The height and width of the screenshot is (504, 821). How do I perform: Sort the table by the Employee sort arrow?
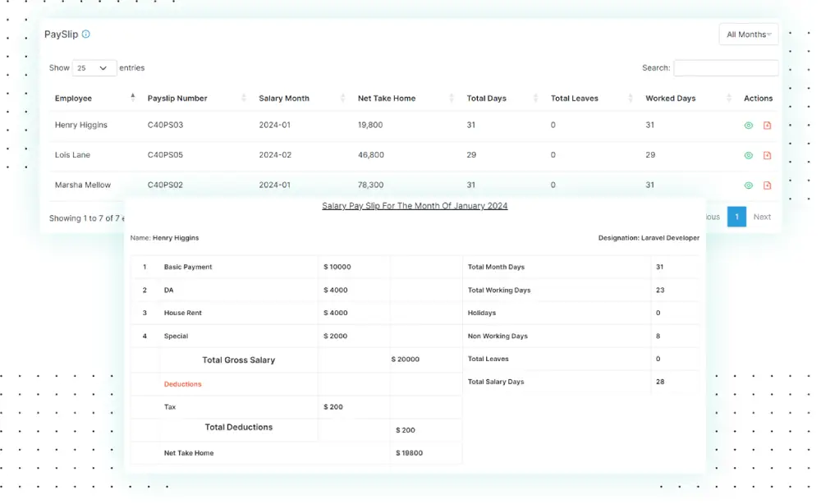tap(131, 98)
